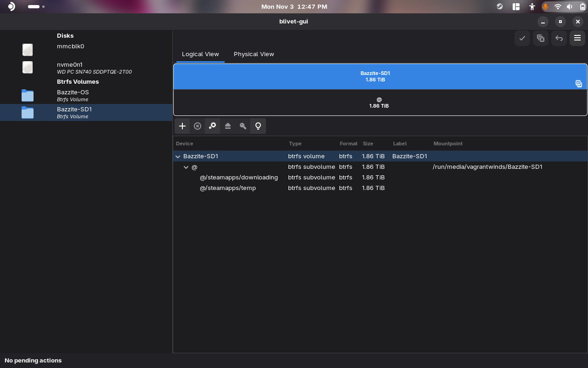Apply queued actions with the checkmark icon
Viewport: 588px width, 368px height.
coord(522,38)
